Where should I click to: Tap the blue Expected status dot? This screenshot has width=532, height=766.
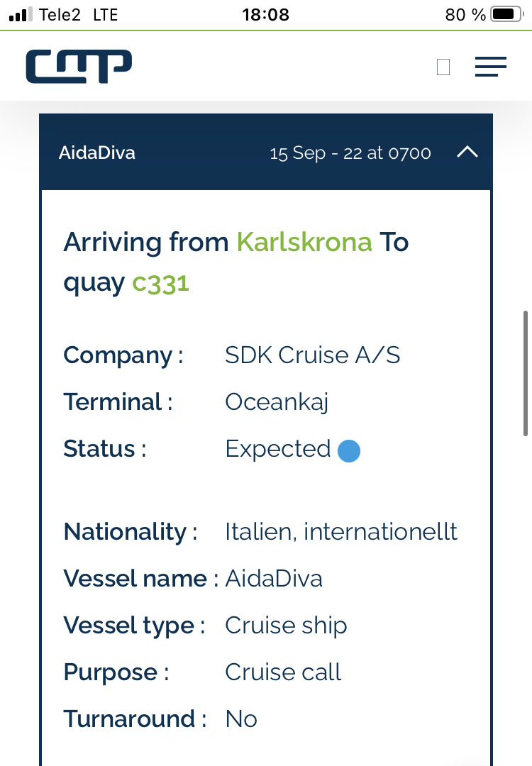[x=349, y=450]
